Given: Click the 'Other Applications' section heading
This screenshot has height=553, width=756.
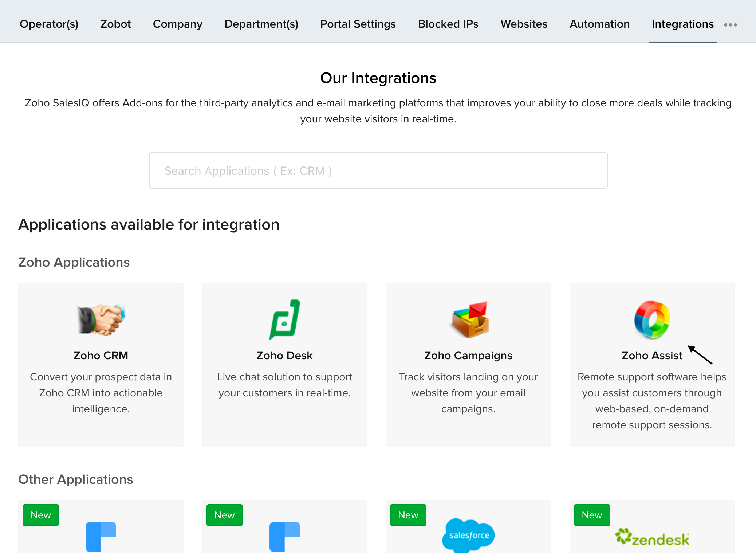Looking at the screenshot, I should pyautogui.click(x=76, y=479).
